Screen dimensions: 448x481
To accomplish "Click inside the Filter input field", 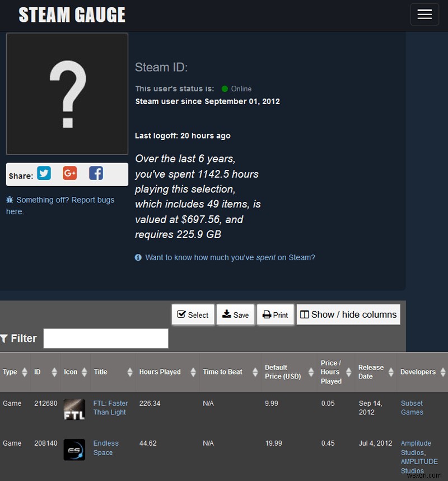I will point(106,338).
